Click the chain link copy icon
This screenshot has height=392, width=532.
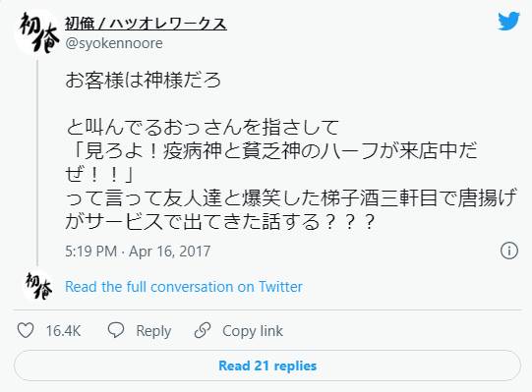[x=203, y=330]
